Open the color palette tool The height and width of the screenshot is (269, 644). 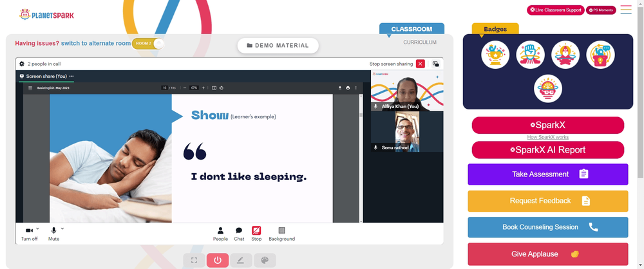pyautogui.click(x=265, y=260)
